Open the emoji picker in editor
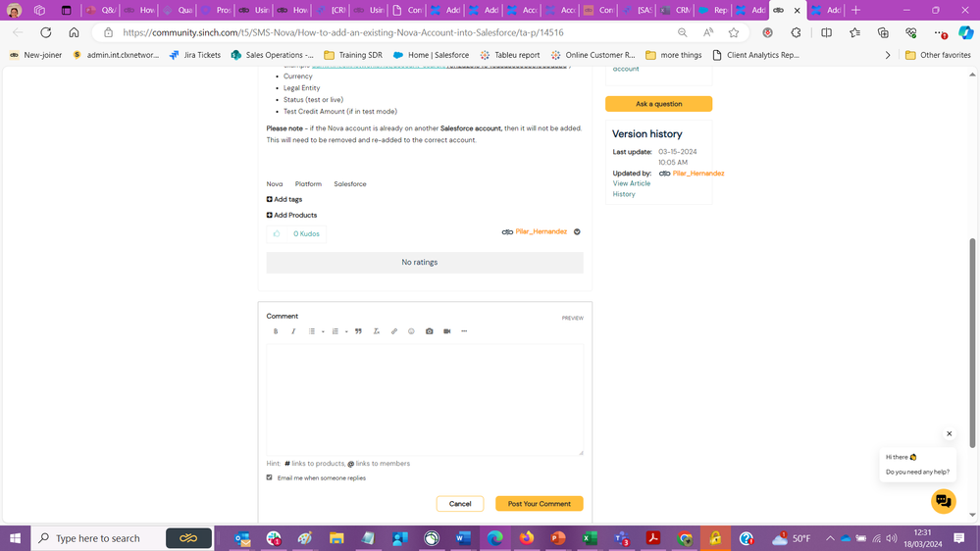 point(411,331)
